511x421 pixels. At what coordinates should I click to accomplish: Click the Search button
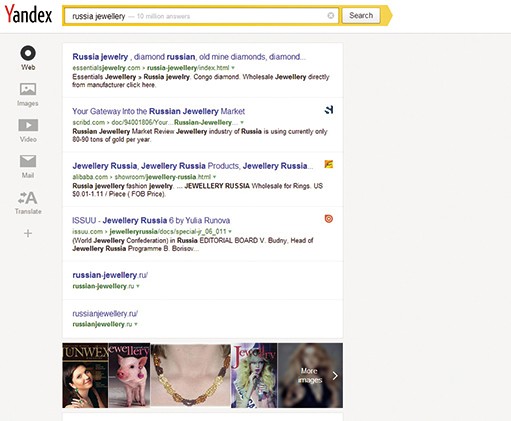pyautogui.click(x=361, y=15)
